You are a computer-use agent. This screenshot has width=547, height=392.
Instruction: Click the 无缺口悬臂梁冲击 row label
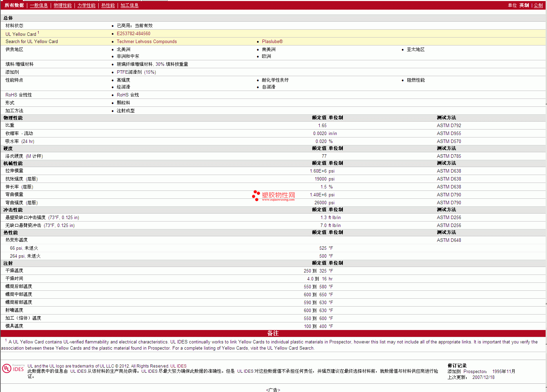(x=40, y=226)
